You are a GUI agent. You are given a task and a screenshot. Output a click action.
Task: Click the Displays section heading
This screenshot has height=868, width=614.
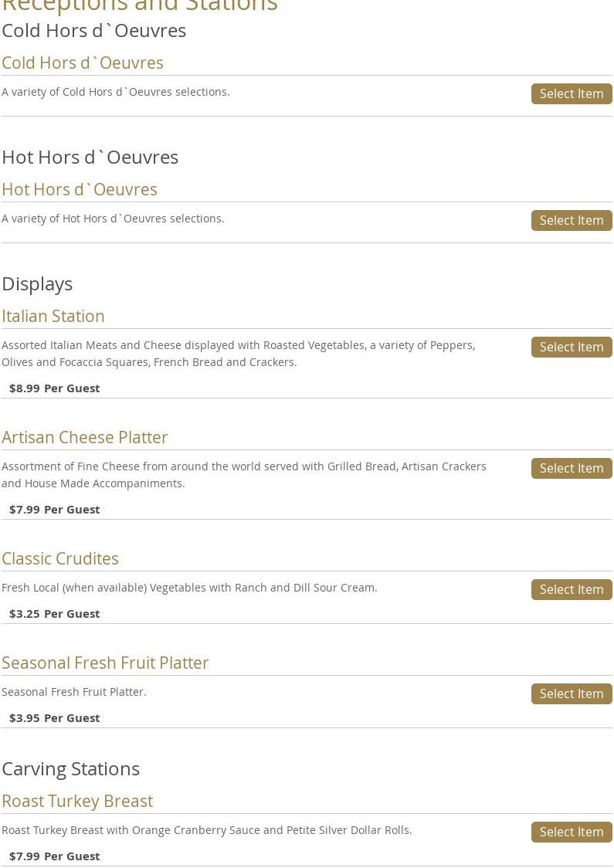tap(37, 283)
